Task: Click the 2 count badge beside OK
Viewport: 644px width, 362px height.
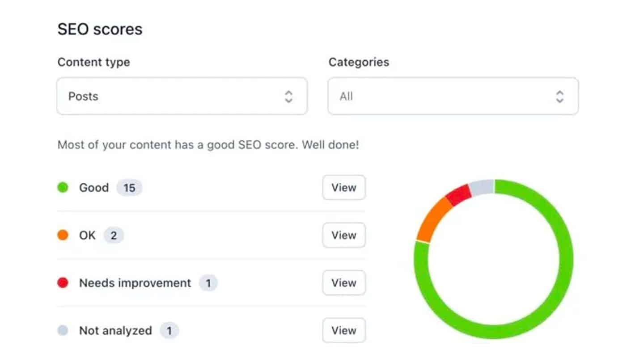Action: click(114, 235)
